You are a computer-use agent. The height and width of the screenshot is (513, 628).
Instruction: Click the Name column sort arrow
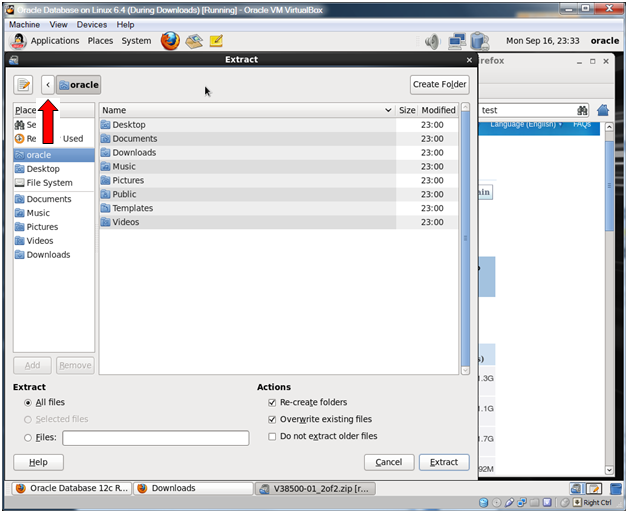388,110
